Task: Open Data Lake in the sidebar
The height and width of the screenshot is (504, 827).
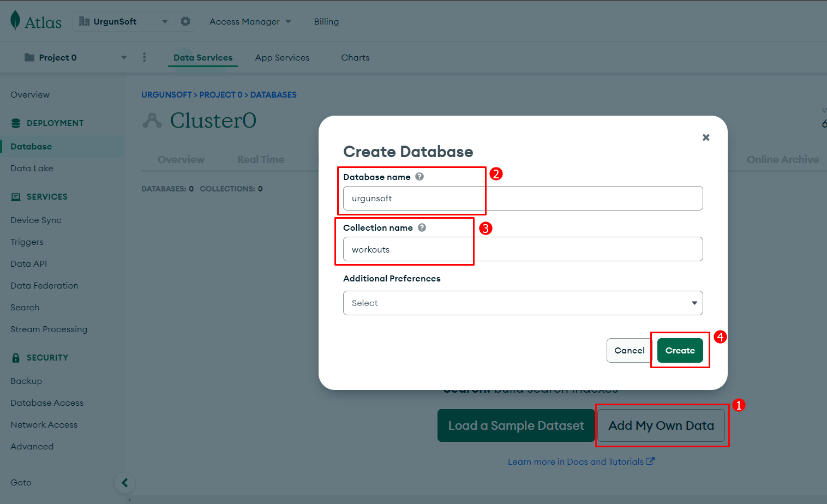Action: tap(32, 169)
